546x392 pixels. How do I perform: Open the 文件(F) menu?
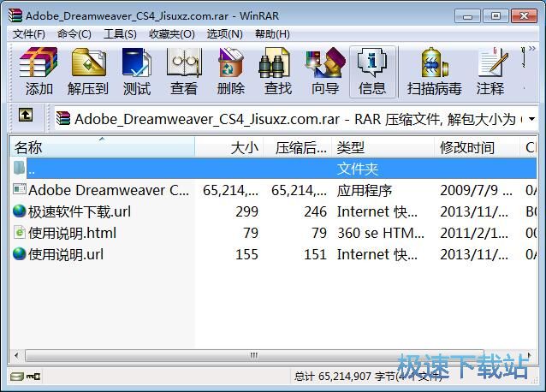[x=29, y=34]
